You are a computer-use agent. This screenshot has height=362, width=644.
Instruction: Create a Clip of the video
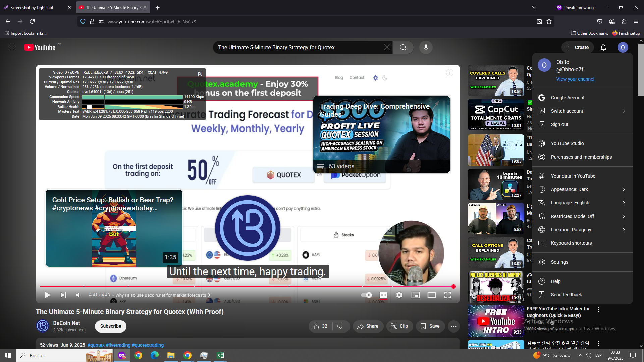point(399,326)
